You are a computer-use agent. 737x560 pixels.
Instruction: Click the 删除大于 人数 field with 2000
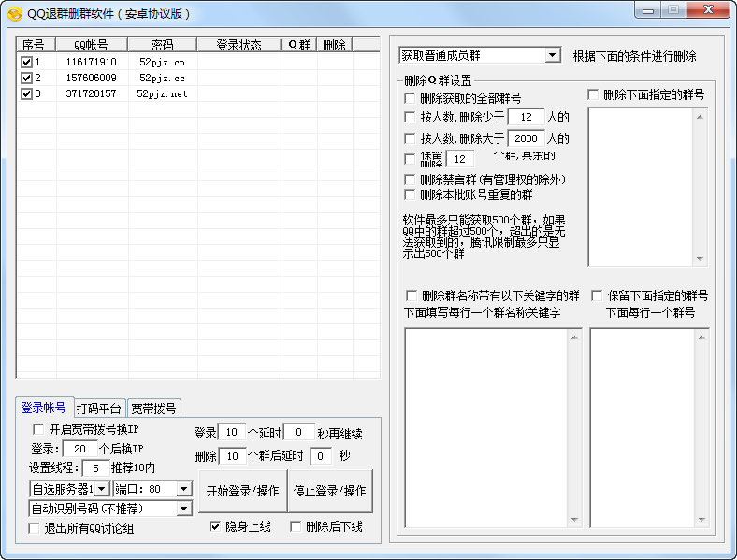(526, 138)
